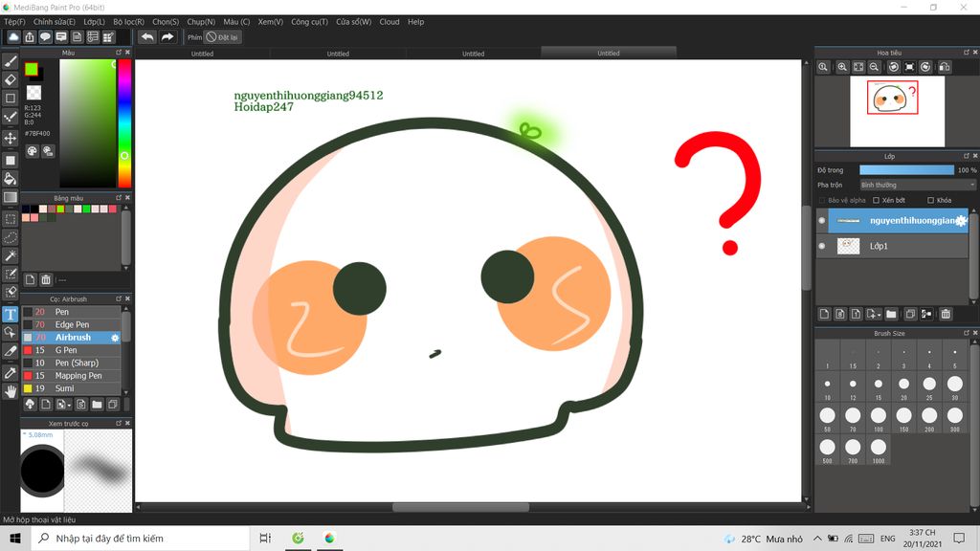Hide the Lớp1 layer visibility

821,246
